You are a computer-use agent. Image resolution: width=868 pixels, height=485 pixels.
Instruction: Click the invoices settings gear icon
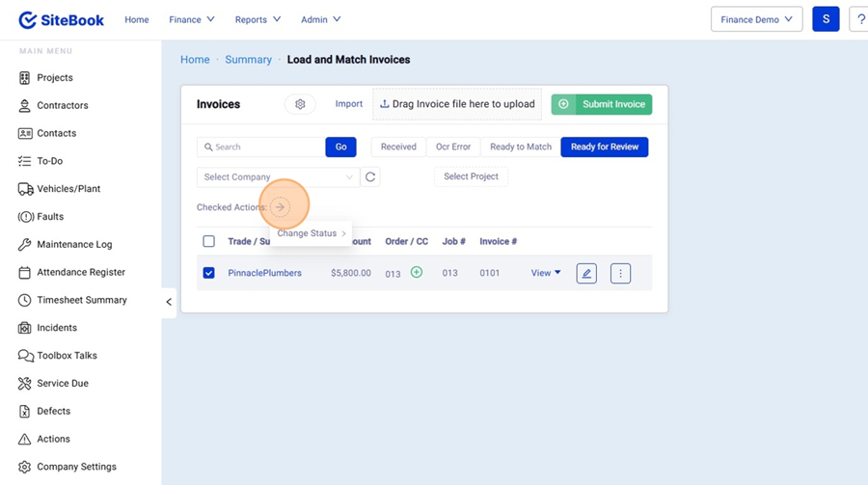pos(300,104)
